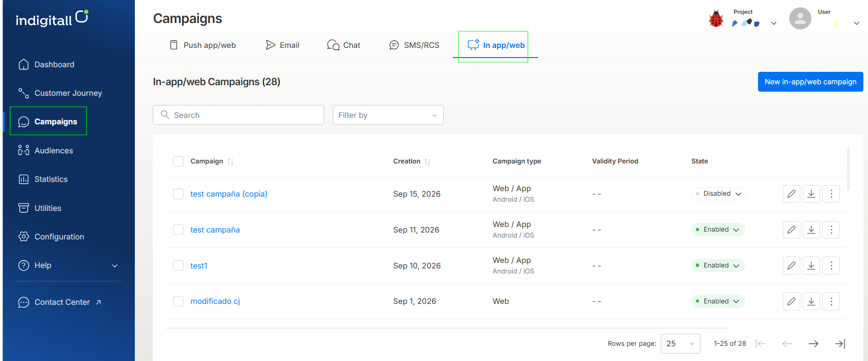Select the modificado cj row checkbox
The height and width of the screenshot is (361, 868).
(x=178, y=301)
